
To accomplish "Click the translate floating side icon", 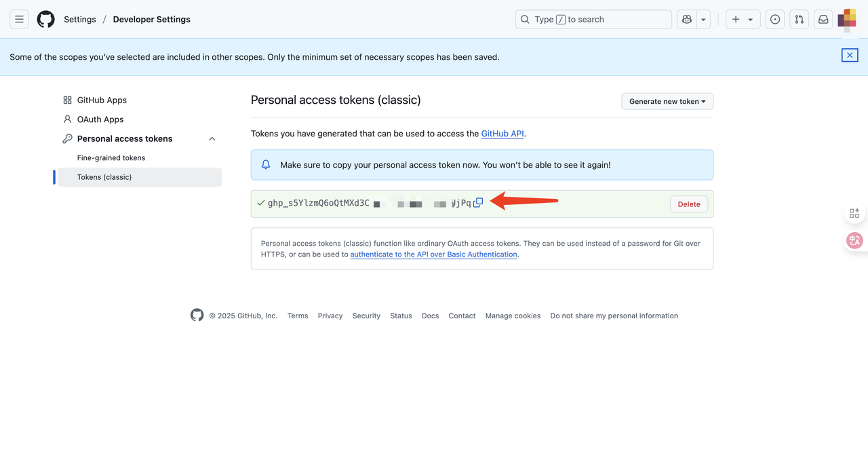I will coord(854,240).
